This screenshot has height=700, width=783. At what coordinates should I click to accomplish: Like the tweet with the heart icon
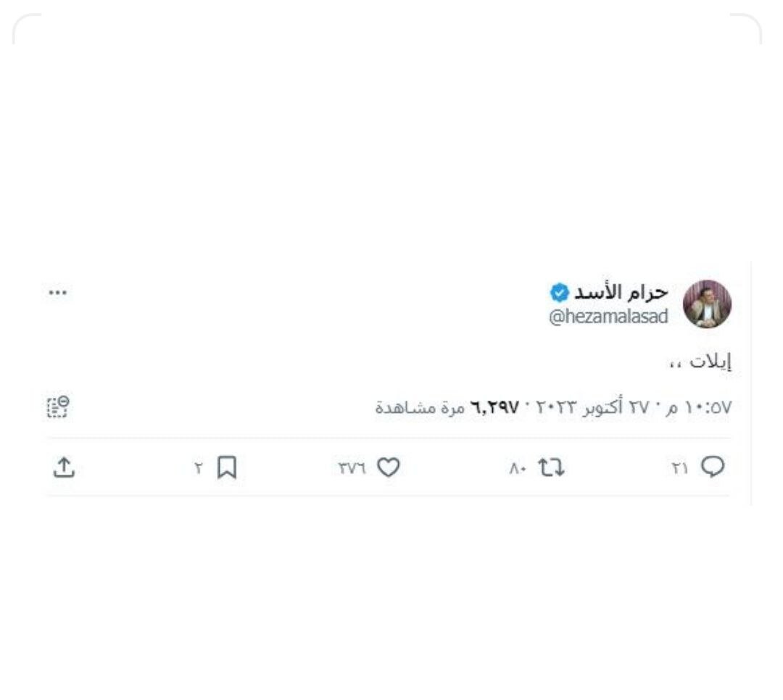tap(388, 467)
